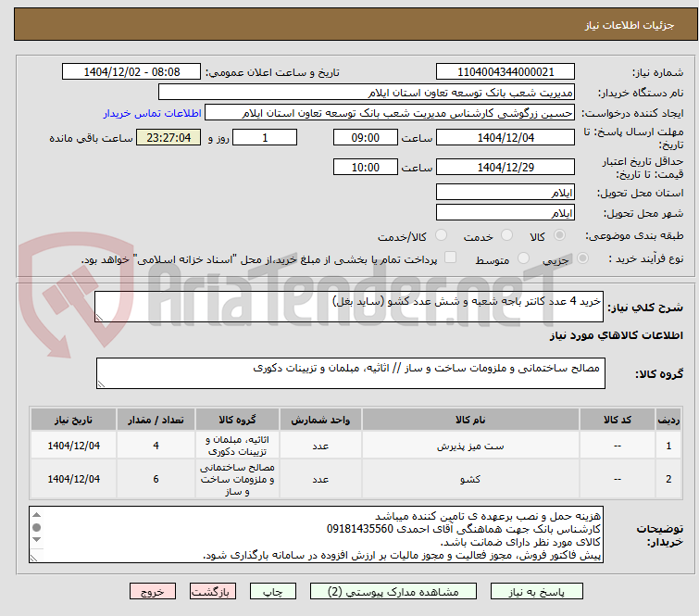The image size is (699, 616).
Task: Click the جزئیات اطلاعات نیاز header title
Action: click(x=629, y=25)
